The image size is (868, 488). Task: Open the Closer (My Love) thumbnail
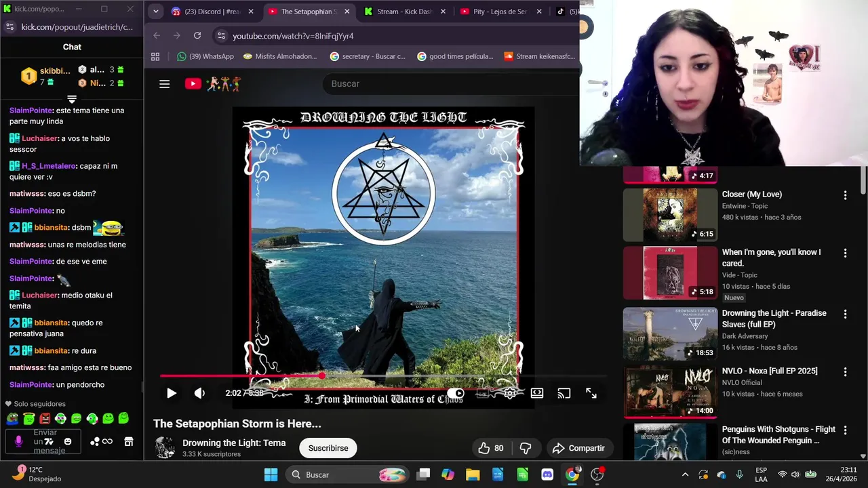(x=670, y=214)
